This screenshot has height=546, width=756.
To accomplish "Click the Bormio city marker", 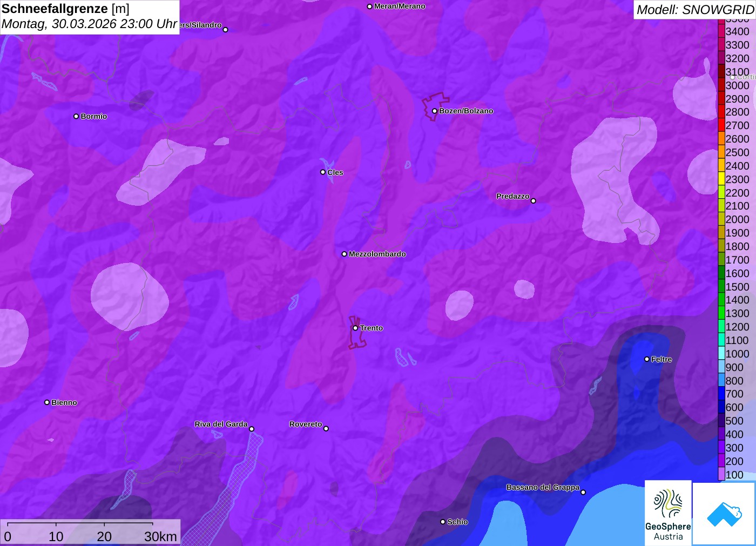I will (x=76, y=116).
